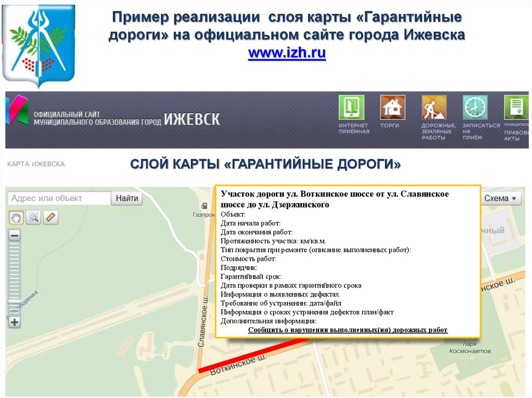Click Дополнительная информация: line
The width and height of the screenshot is (532, 398).
(x=269, y=321)
